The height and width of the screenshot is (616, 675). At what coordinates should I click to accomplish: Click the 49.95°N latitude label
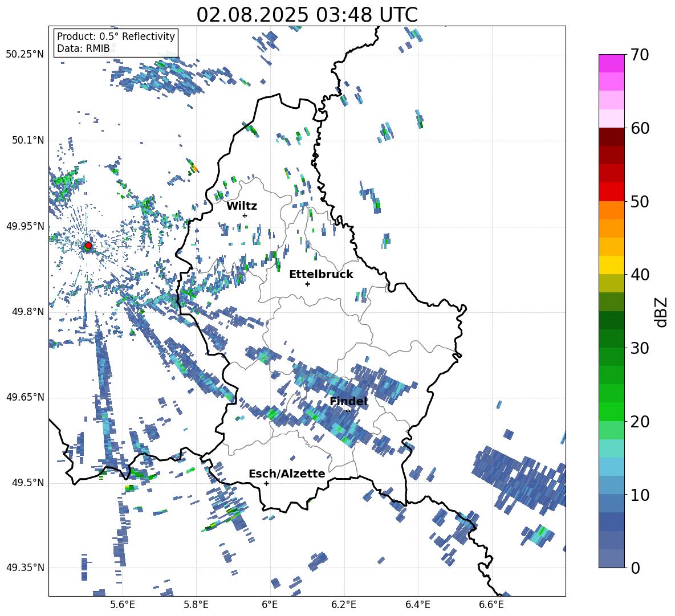pos(26,226)
